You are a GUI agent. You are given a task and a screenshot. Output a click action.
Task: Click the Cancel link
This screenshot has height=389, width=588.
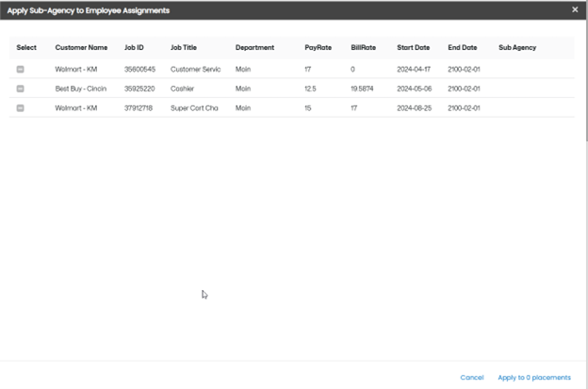tap(471, 378)
